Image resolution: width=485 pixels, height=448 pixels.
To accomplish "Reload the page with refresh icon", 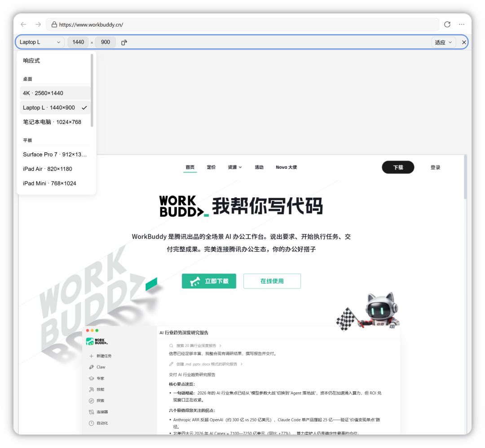I will (447, 24).
